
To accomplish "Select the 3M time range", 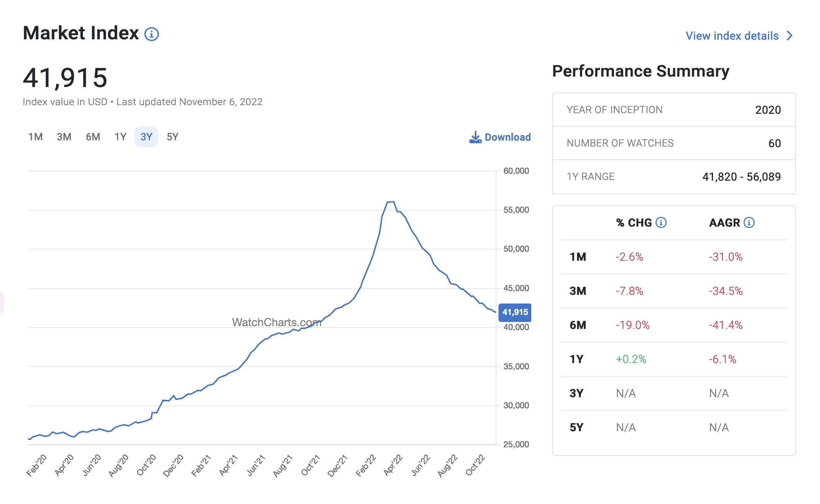I will point(64,137).
